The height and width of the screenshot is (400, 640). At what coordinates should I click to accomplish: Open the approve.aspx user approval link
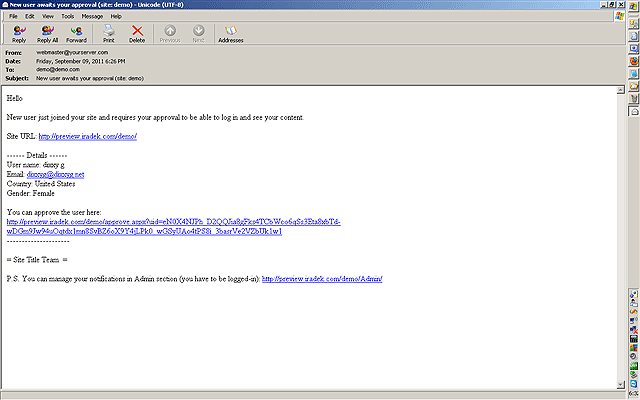pos(173,221)
